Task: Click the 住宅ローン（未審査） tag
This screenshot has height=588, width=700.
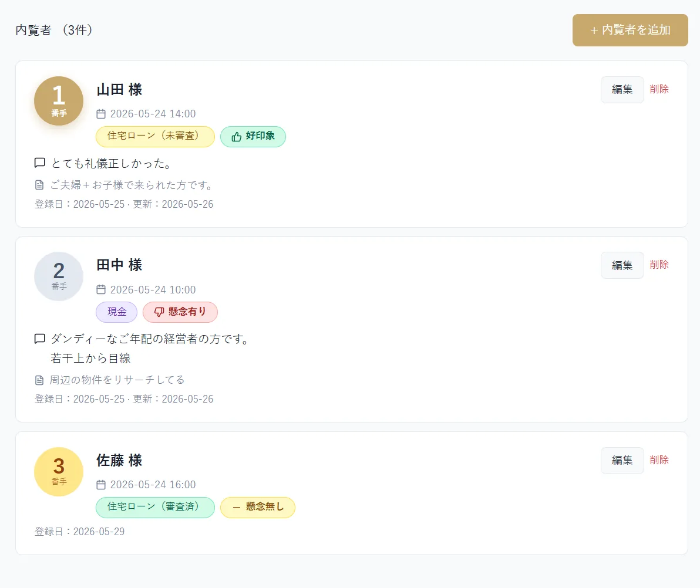Action: (155, 136)
